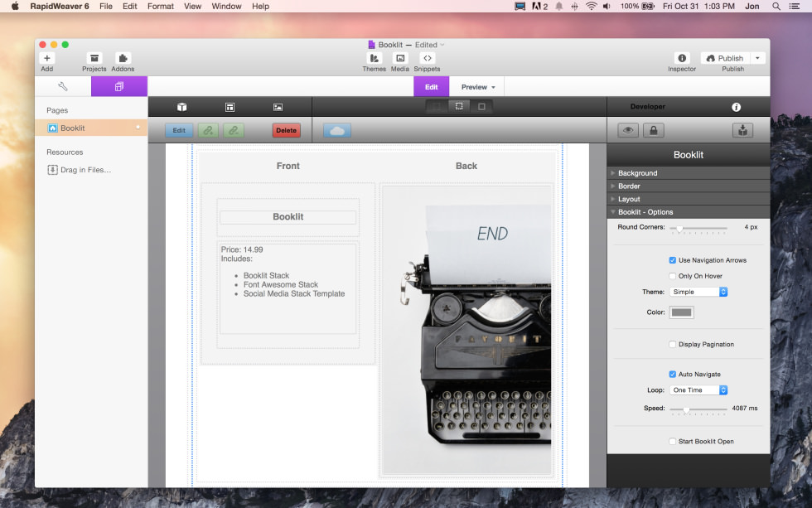Open the stacks library cube icon
This screenshot has width=812, height=508.
pos(181,107)
